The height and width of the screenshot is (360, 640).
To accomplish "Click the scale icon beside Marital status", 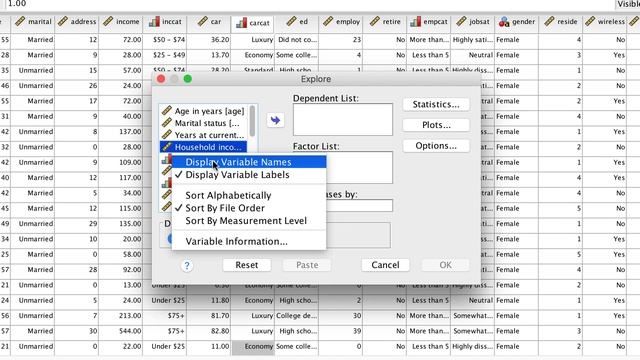I will (x=167, y=122).
